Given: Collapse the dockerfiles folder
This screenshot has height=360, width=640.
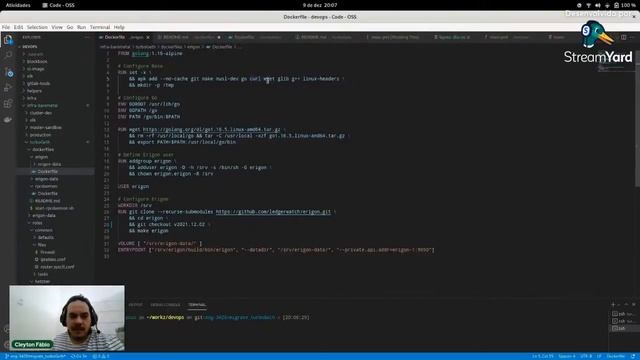Looking at the screenshot, I should point(43,149).
